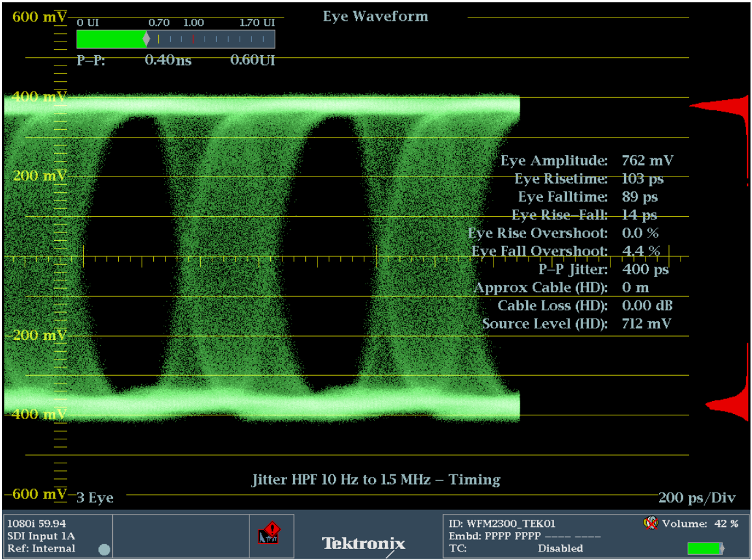Click the Volume: 42 % readout
This screenshot has width=752, height=560.
pyautogui.click(x=700, y=524)
